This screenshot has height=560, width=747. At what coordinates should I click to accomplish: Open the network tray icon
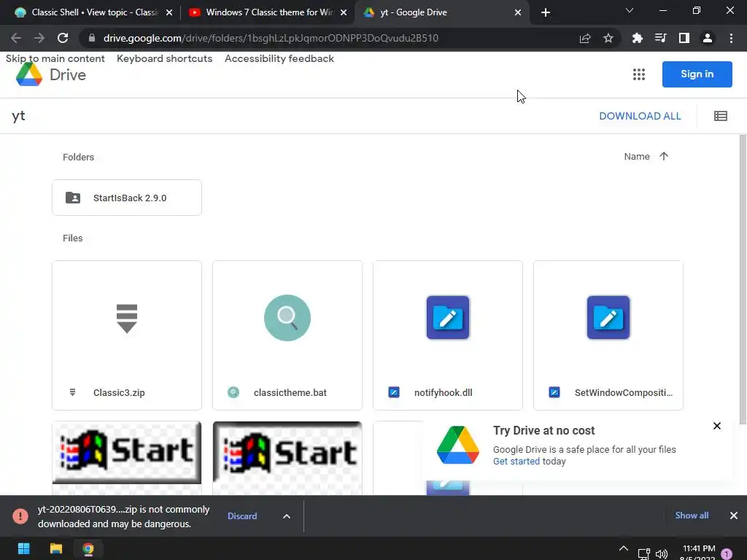coord(643,554)
